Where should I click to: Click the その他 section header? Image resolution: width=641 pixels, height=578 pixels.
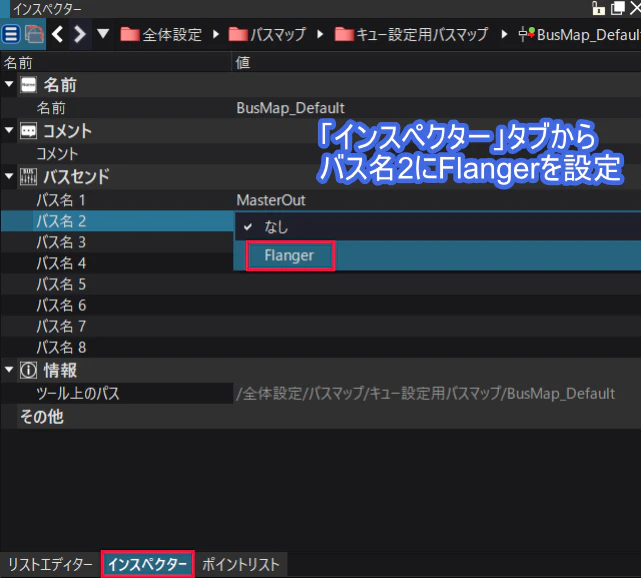[x=42, y=417]
